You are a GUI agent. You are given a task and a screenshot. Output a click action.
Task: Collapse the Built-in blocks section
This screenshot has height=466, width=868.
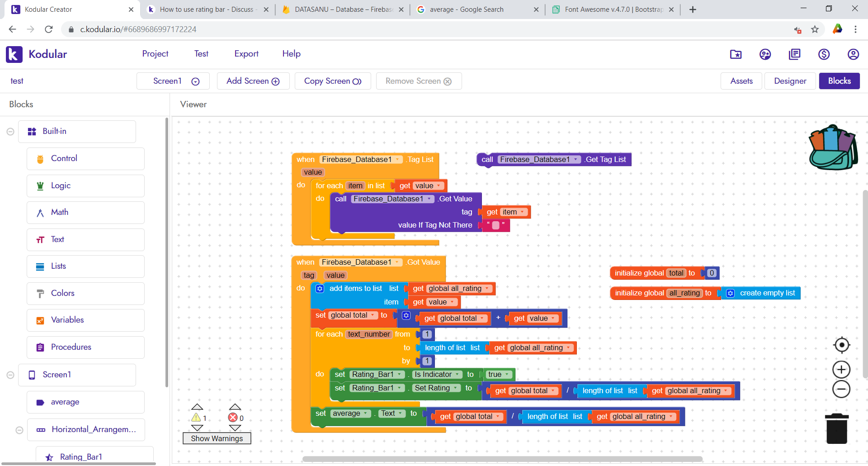[10, 132]
